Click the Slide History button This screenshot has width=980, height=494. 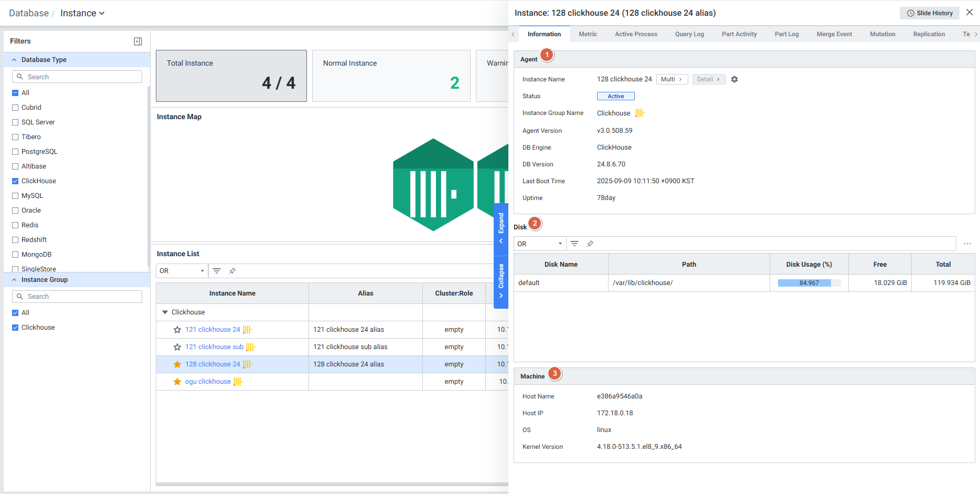point(929,13)
